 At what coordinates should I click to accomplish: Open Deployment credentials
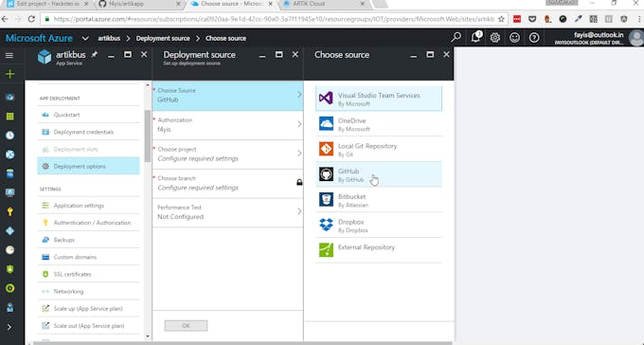click(x=88, y=132)
